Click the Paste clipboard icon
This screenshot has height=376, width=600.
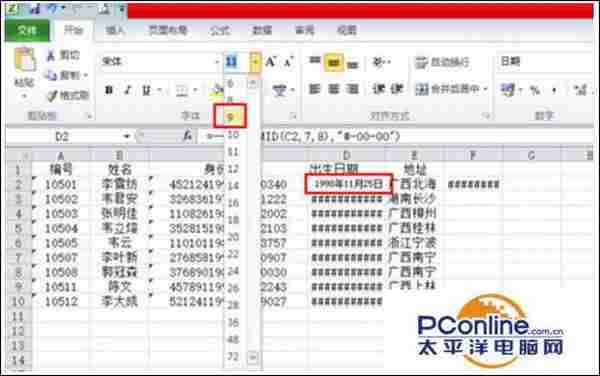coord(24,60)
